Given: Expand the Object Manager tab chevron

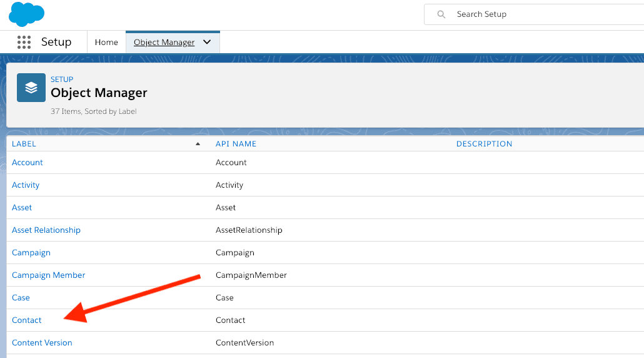Looking at the screenshot, I should [208, 43].
